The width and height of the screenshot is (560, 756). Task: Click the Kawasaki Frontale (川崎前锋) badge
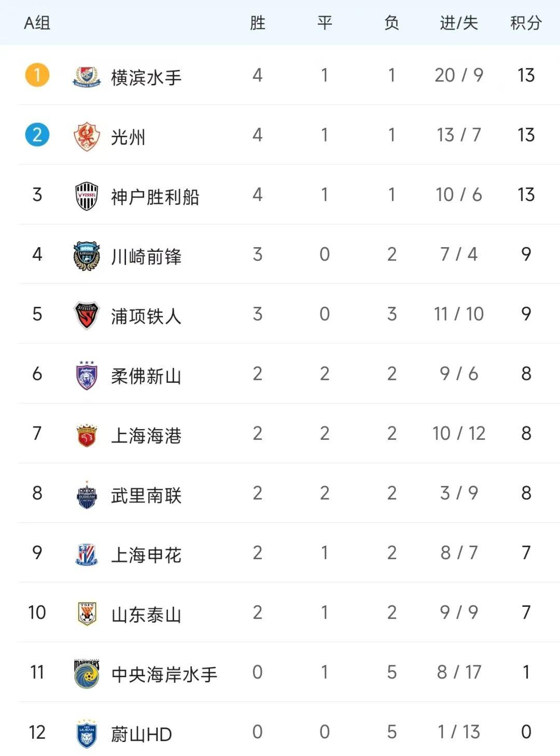(x=87, y=256)
